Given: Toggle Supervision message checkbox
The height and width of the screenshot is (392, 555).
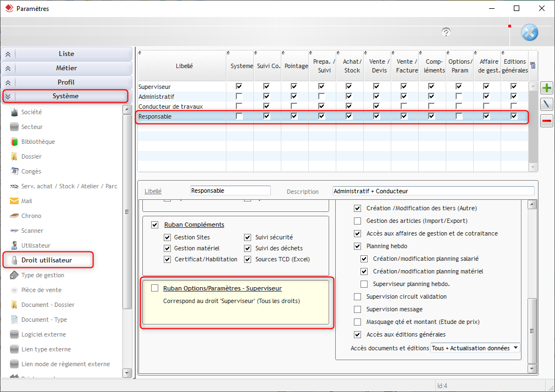Looking at the screenshot, I should (x=358, y=309).
